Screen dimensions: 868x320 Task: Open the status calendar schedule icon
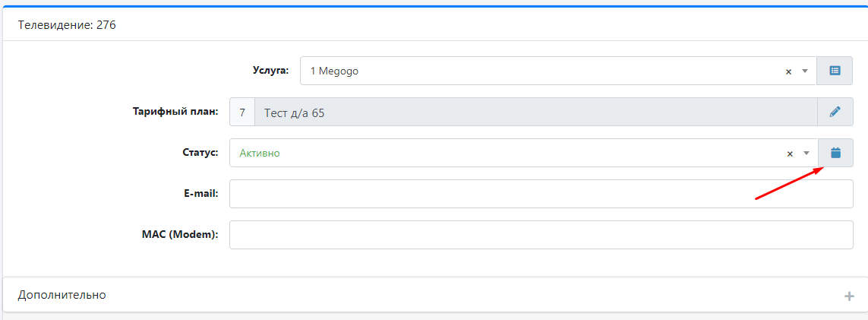pyautogui.click(x=835, y=153)
